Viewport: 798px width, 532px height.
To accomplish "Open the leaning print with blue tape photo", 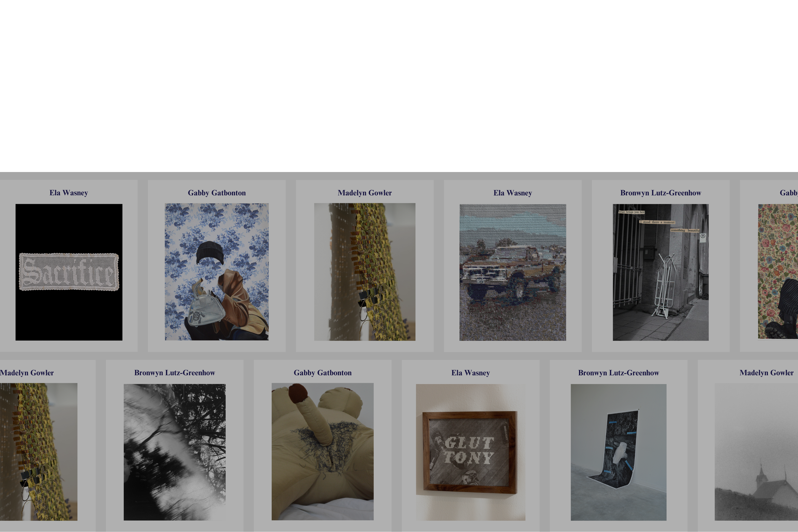I will pyautogui.click(x=619, y=452).
